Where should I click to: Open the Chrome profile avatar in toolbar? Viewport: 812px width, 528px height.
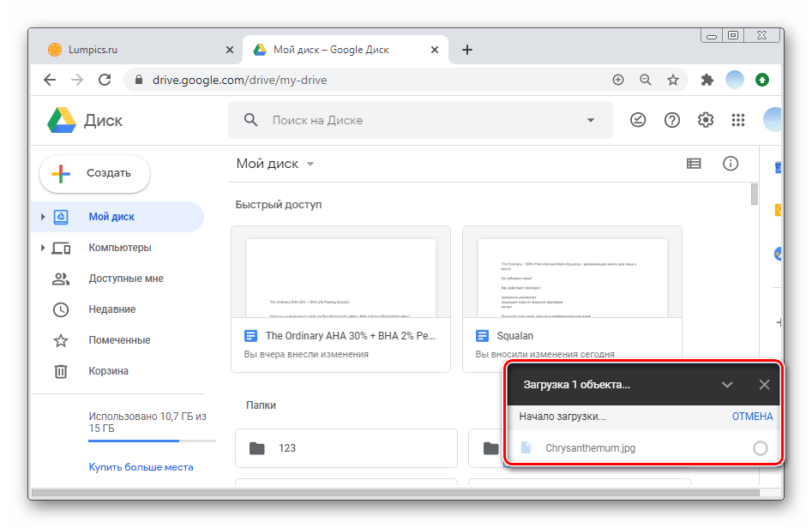(734, 80)
